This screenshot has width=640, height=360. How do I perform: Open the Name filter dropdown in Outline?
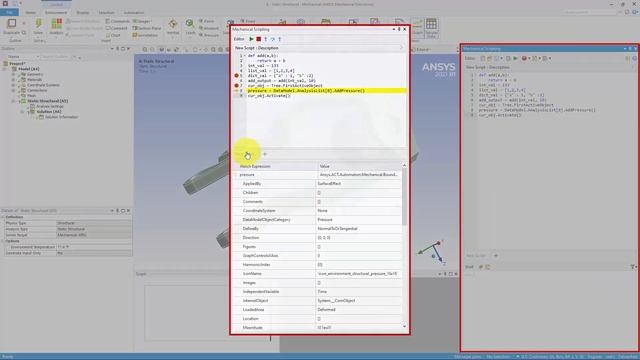click(x=38, y=57)
